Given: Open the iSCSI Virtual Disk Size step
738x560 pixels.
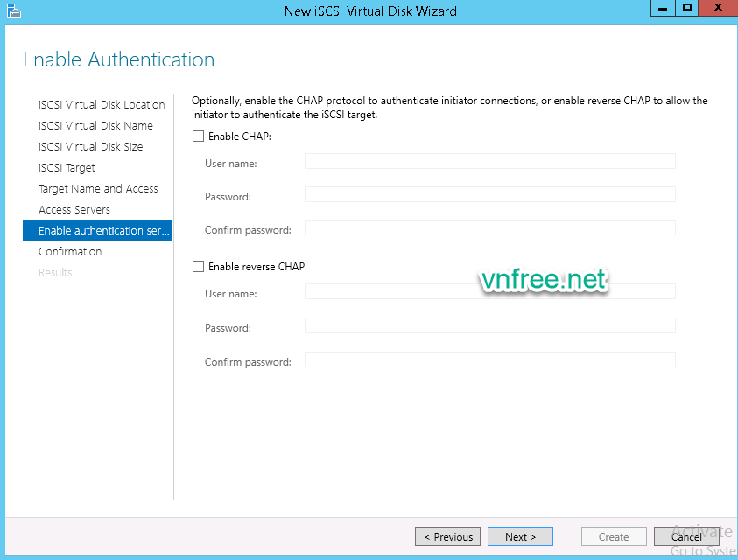Looking at the screenshot, I should [90, 147].
